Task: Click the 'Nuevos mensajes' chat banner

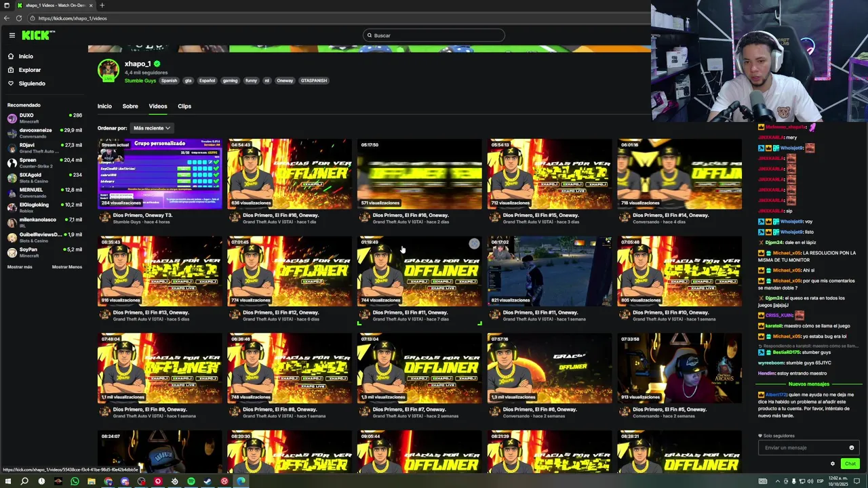Action: 808,384
